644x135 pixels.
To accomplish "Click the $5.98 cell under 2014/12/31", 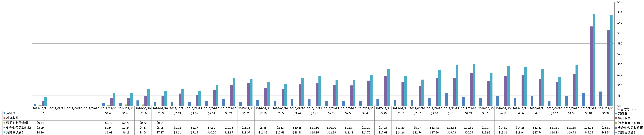I will point(177,128).
